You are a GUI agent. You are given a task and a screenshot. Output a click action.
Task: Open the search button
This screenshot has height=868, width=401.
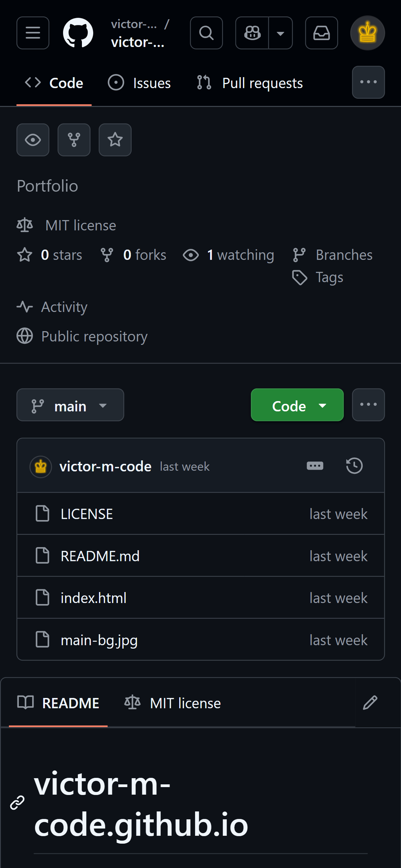(206, 33)
